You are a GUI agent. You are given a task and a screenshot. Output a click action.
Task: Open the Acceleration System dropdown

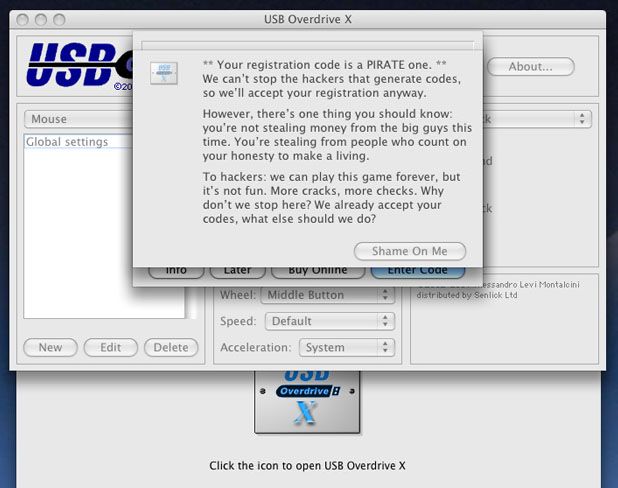point(347,347)
